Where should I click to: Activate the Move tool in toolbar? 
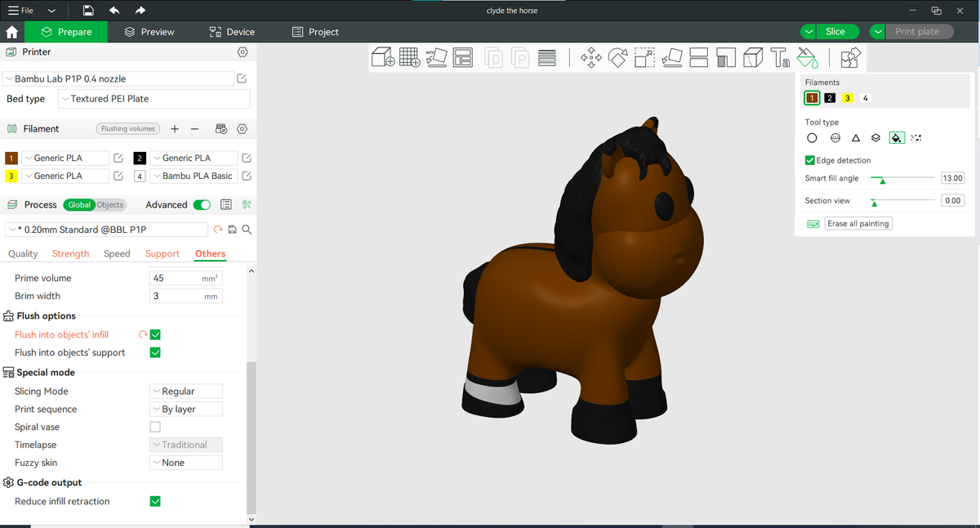pyautogui.click(x=590, y=58)
